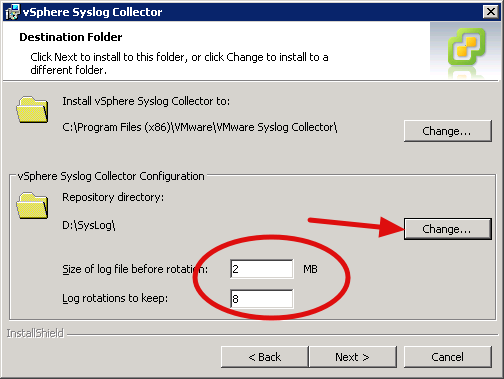This screenshot has width=504, height=379.
Task: Click the repository directory folder icon
Action: pos(32,205)
